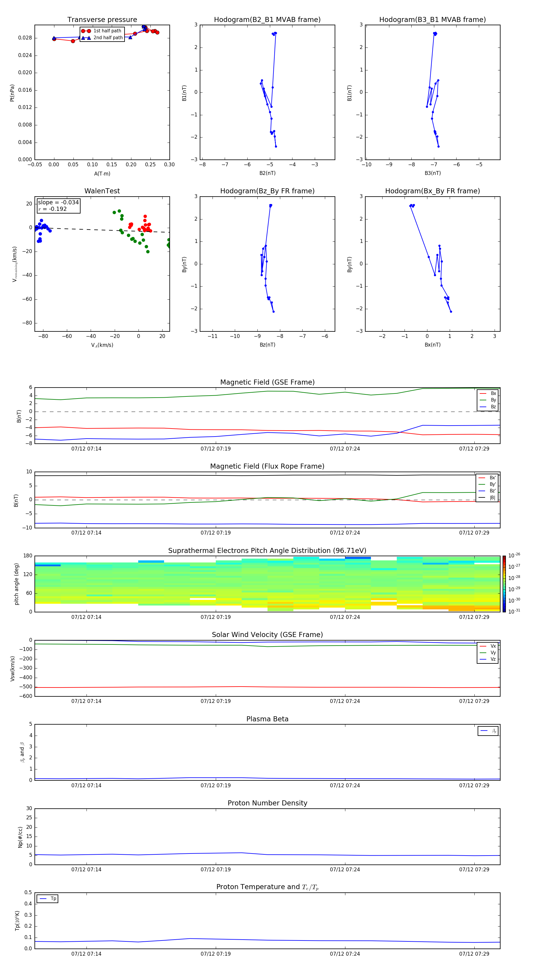Viewport: 535px width, 980px height.
Task: Click the |B| legend entry in Flux Rope plot
Action: pos(487,498)
